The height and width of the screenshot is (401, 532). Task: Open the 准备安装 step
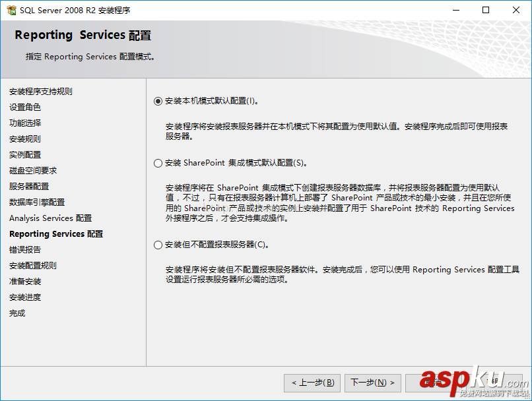tap(24, 281)
